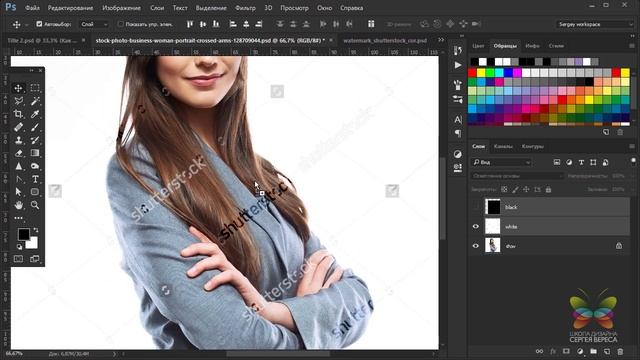Show the black layer visibility
640x360 pixels.
pyautogui.click(x=476, y=207)
